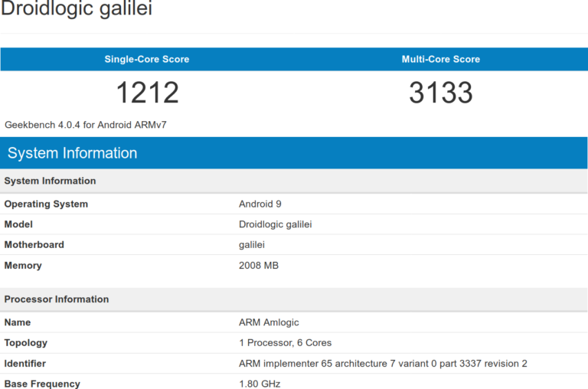Click the Topology row label
This screenshot has width=588, height=389.
[26, 343]
